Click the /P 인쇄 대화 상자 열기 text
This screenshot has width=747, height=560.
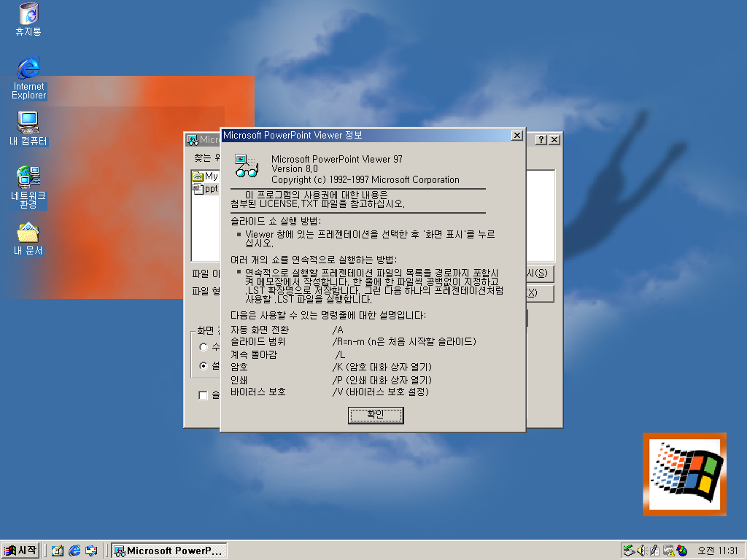(x=382, y=380)
